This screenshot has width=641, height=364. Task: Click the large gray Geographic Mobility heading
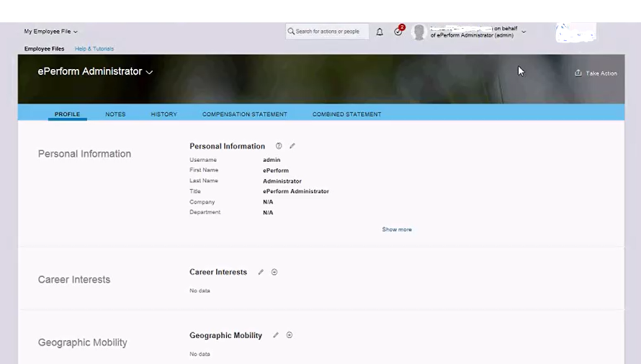(x=83, y=342)
